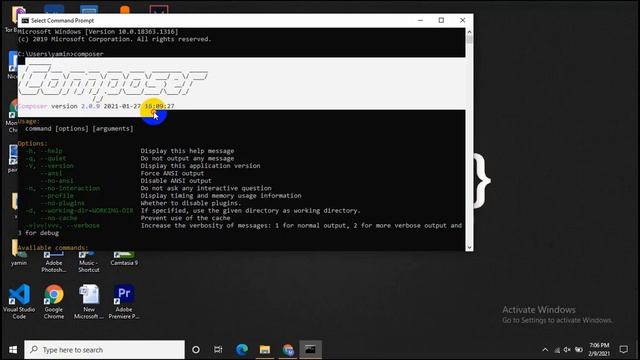Select the Adobe Premiere Pro desktop icon
This screenshot has height=360, width=640.
coord(124,301)
